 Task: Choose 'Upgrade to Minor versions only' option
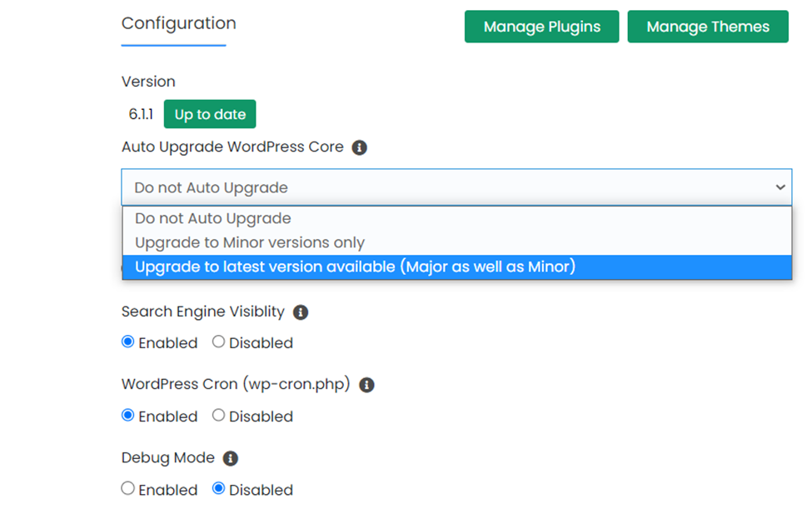[250, 242]
